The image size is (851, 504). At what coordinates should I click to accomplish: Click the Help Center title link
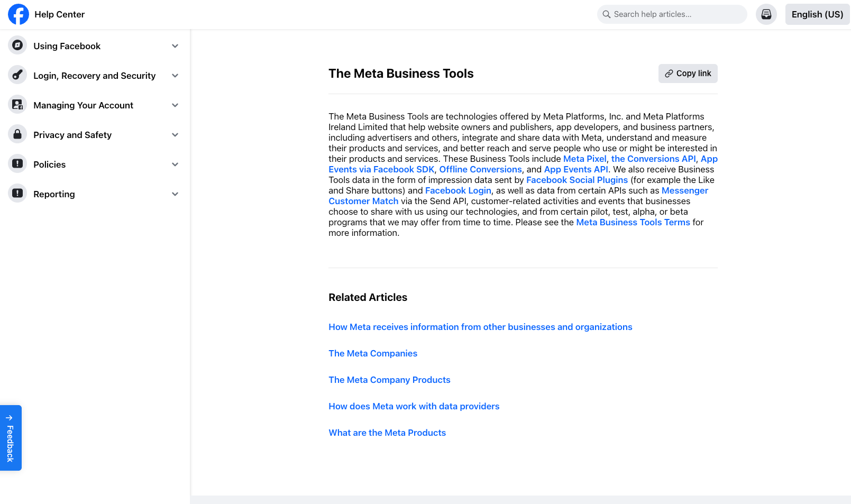point(59,14)
